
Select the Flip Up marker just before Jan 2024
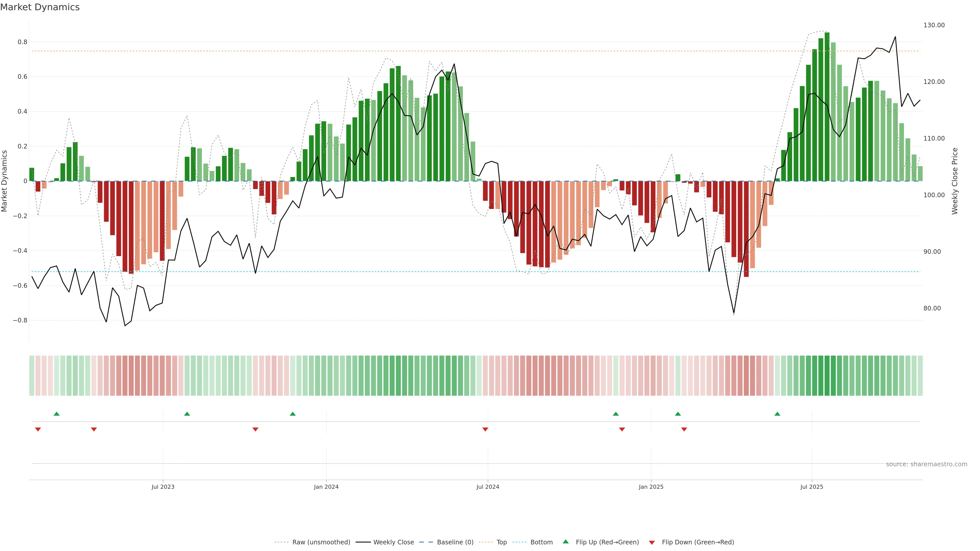coord(292,414)
